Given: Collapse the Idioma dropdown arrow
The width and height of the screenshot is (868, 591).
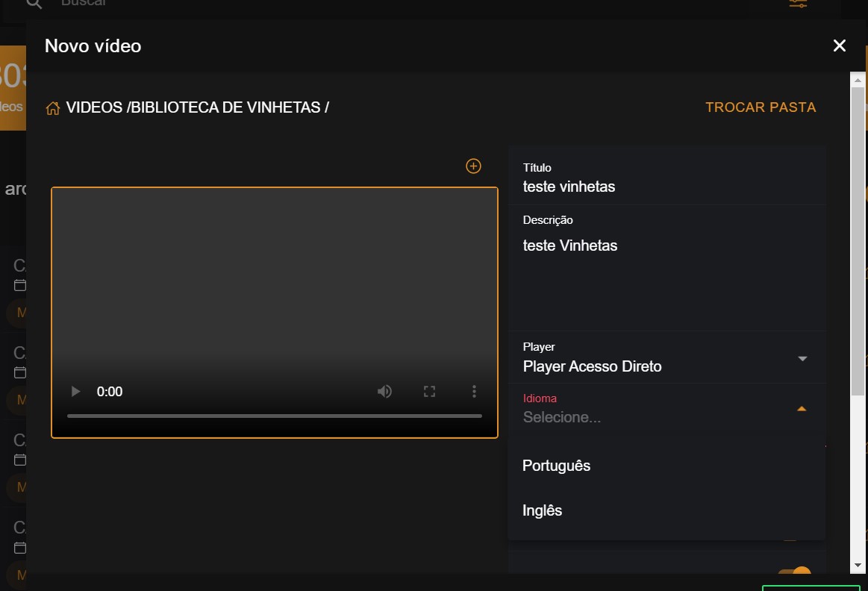Looking at the screenshot, I should pyautogui.click(x=802, y=409).
